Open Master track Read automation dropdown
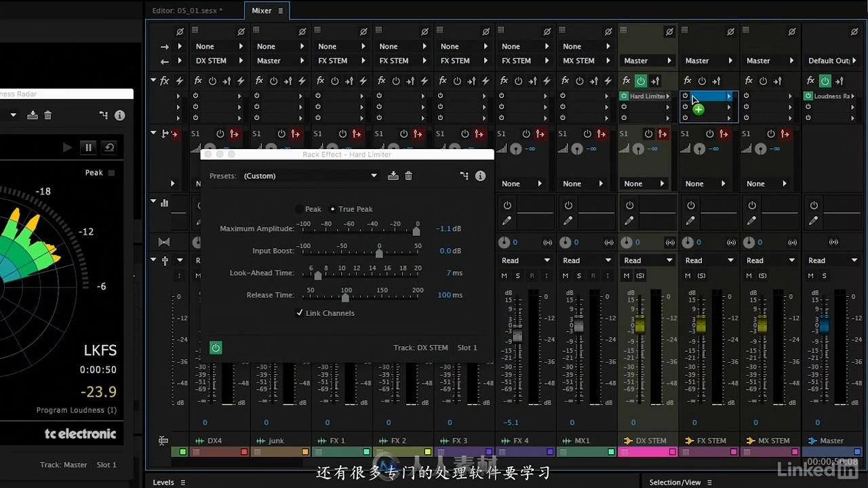868x488 pixels. coord(832,260)
